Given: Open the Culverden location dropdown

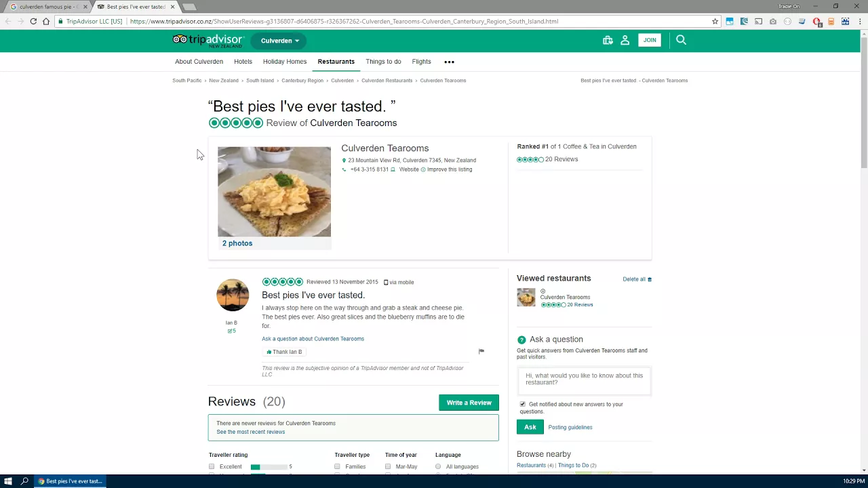Looking at the screenshot, I should coord(279,41).
